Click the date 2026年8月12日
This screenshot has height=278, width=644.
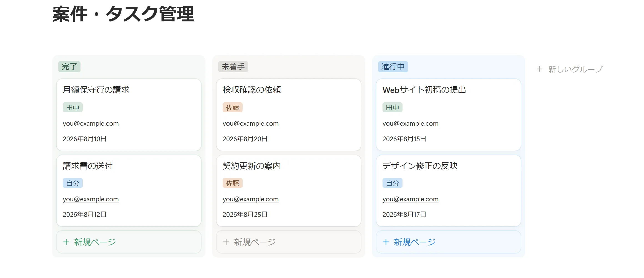85,214
